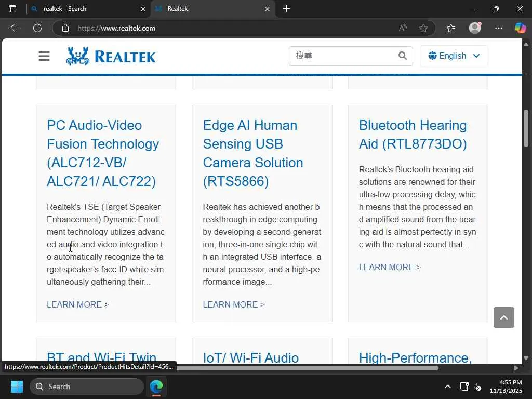This screenshot has width=532, height=399.
Task: Click the scroll up arrow
Action: point(526,44)
